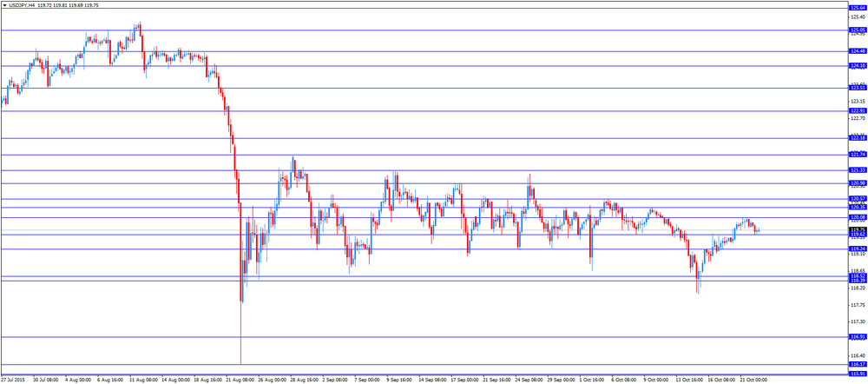The height and width of the screenshot is (384, 868).
Task: Select the 122.18 horizontal level tag
Action: coord(858,138)
